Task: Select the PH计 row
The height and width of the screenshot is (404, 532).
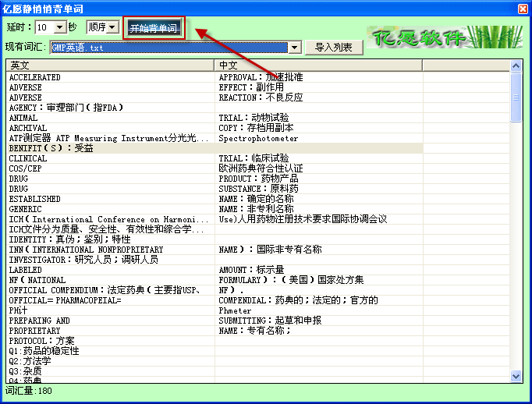Action: tap(215, 310)
